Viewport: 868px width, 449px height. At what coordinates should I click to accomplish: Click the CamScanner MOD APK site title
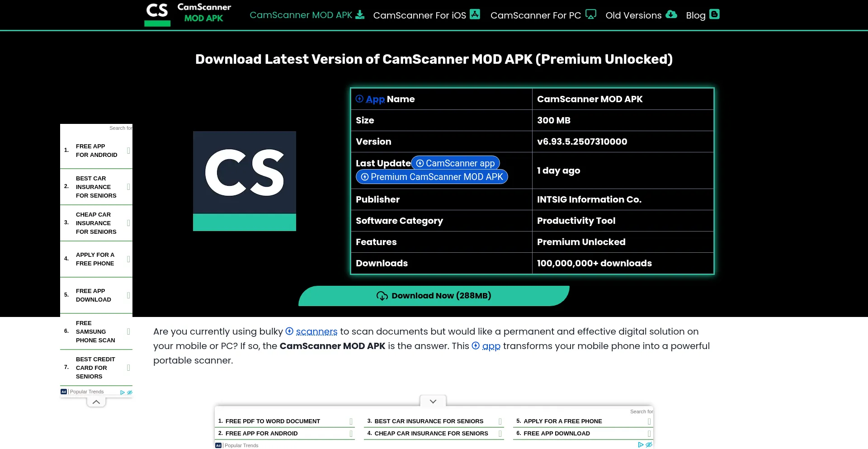coord(204,13)
